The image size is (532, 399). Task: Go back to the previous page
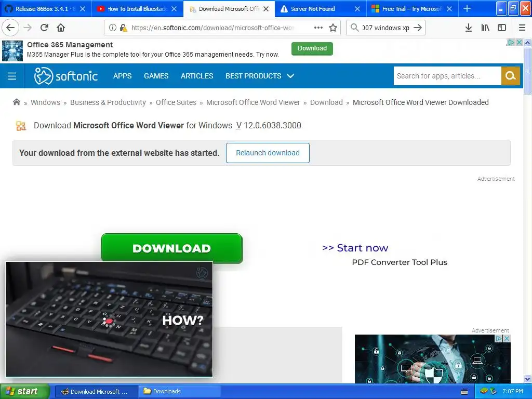click(x=10, y=28)
